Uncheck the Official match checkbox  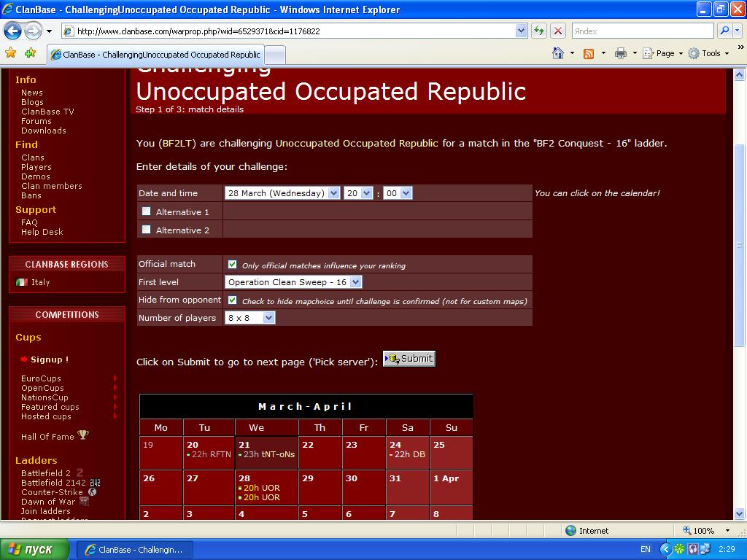coord(232,264)
